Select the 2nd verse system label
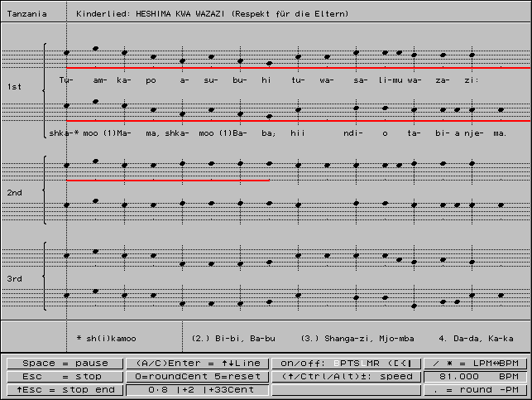Screen dimensions: 532x400 click(16, 192)
